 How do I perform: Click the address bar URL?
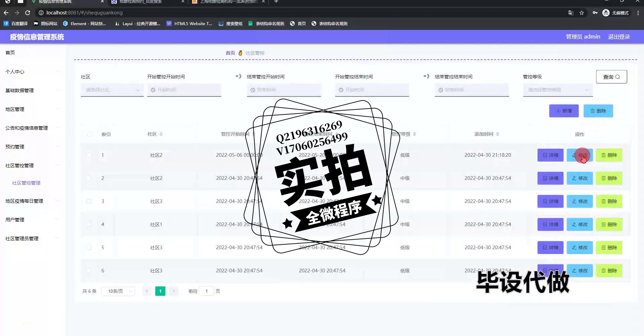(x=85, y=13)
